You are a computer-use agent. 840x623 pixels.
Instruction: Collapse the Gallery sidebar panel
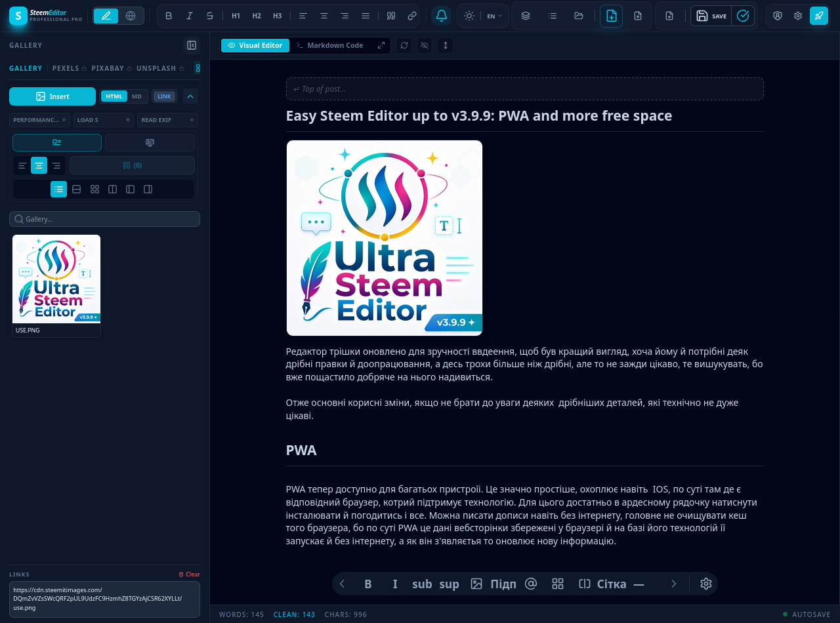(192, 45)
